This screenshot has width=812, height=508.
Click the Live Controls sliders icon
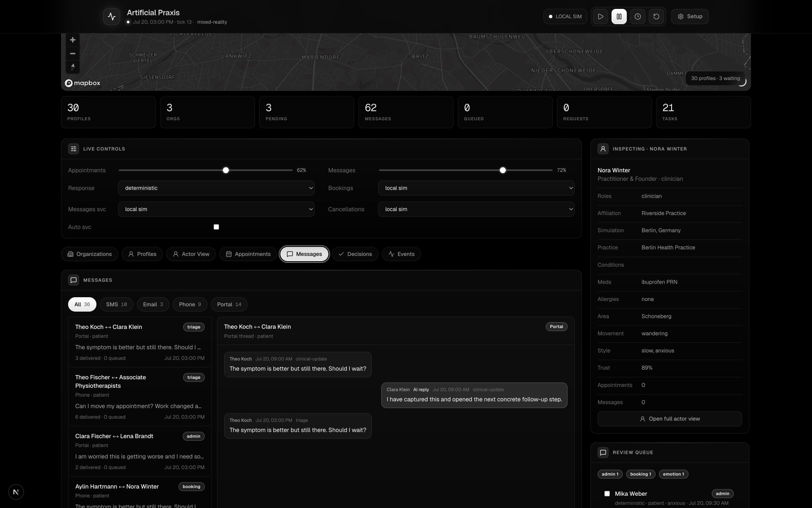pos(74,149)
